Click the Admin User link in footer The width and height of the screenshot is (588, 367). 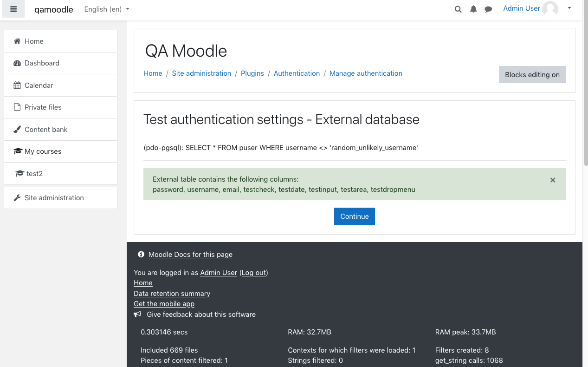click(219, 273)
